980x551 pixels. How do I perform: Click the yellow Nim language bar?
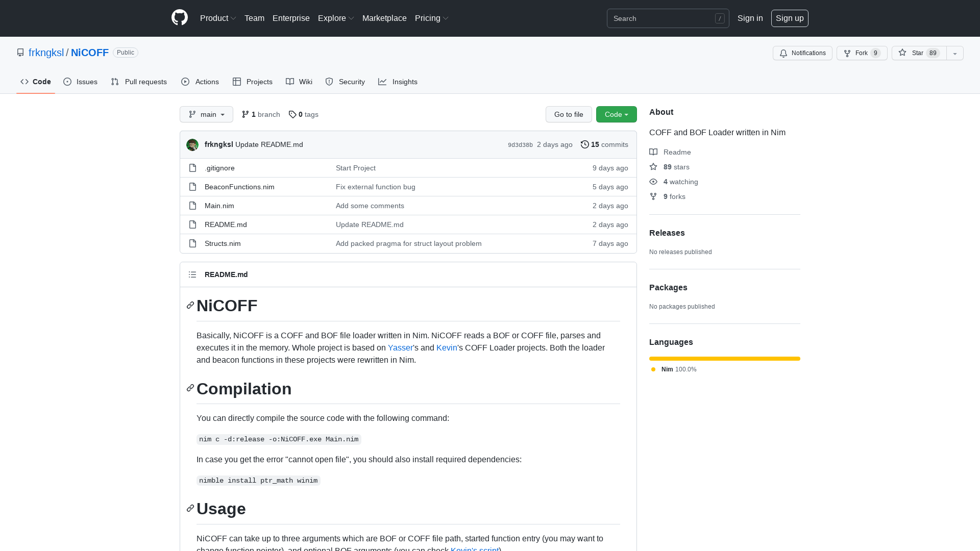click(x=724, y=359)
